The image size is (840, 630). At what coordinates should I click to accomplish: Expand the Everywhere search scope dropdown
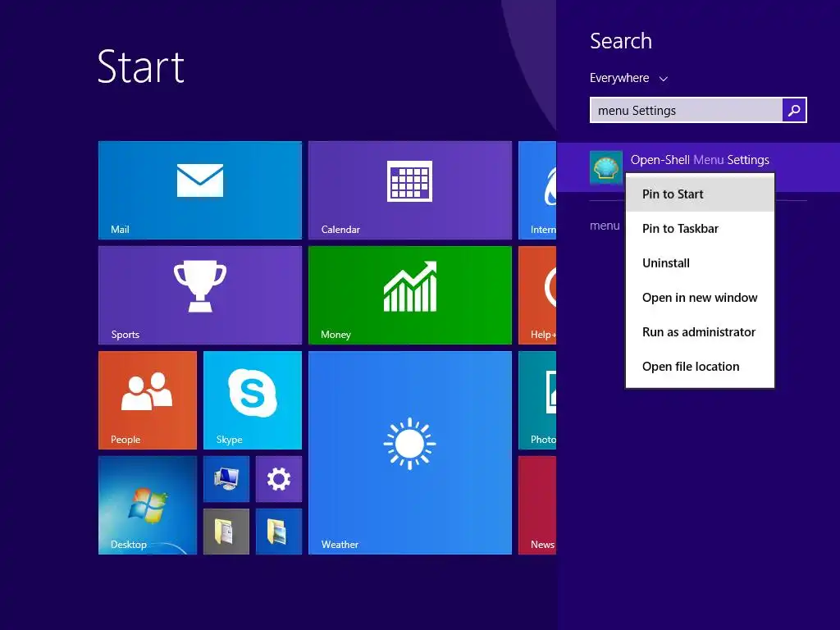click(x=628, y=78)
